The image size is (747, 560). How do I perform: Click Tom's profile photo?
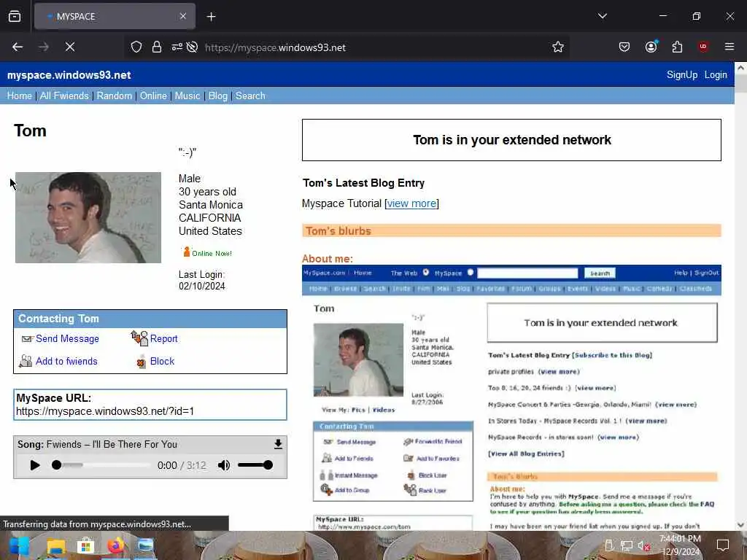(x=88, y=217)
